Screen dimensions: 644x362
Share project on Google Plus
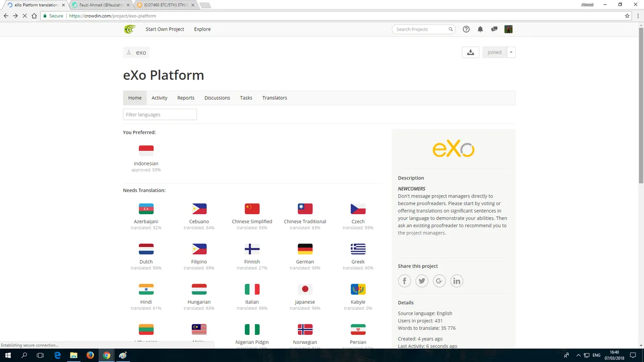click(439, 281)
